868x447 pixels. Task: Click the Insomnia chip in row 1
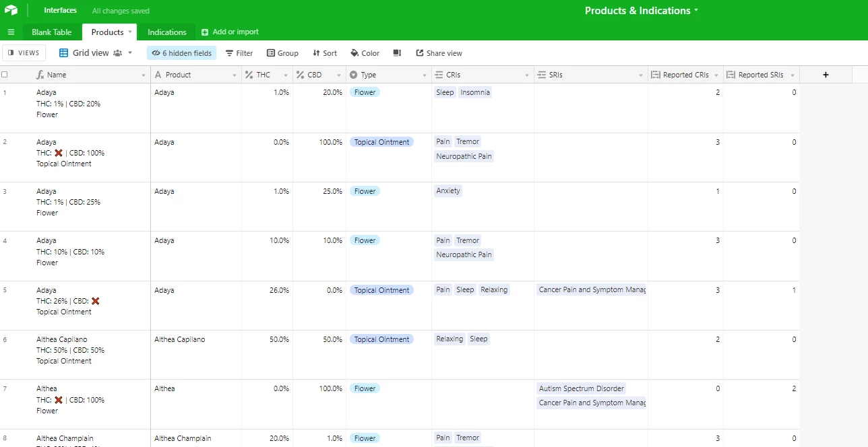pyautogui.click(x=475, y=92)
